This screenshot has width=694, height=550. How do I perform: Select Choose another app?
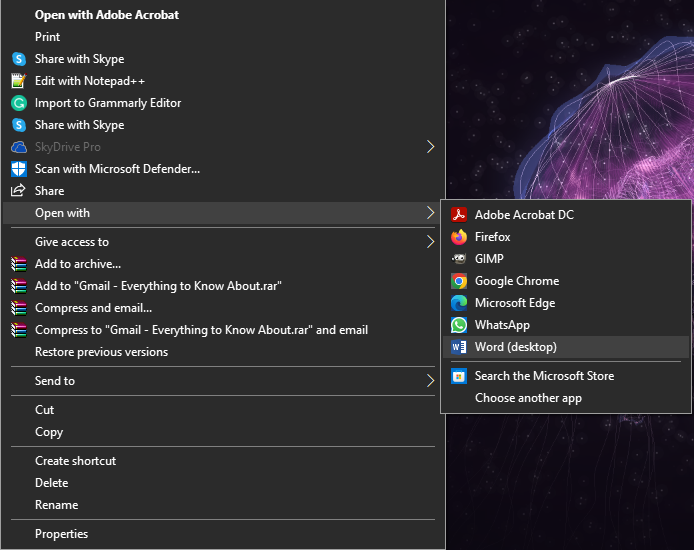tap(566, 398)
